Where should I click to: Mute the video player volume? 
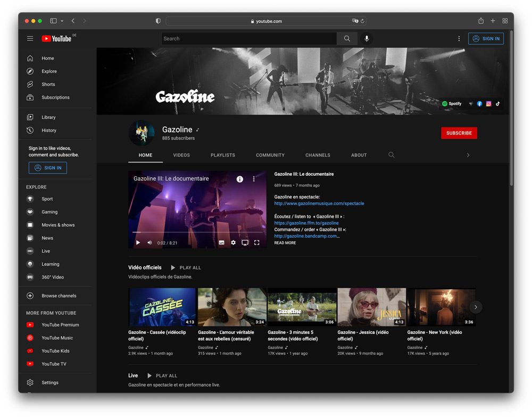pyautogui.click(x=149, y=243)
